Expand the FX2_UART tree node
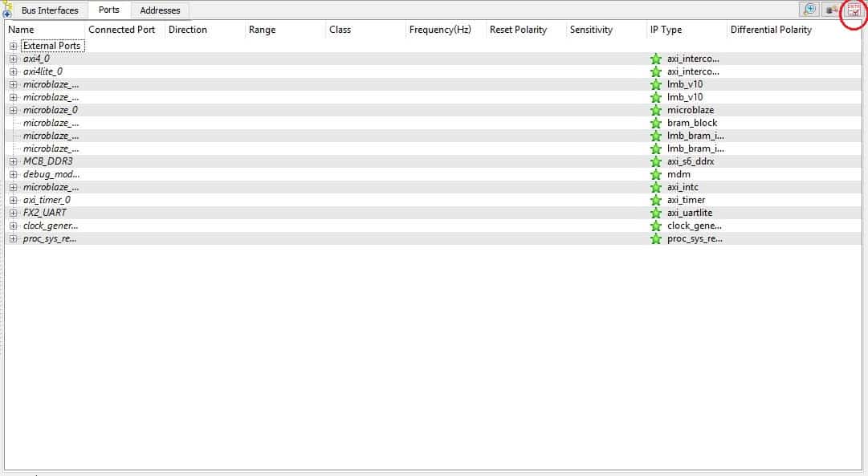Screen dimensions: 868x476 pos(14,213)
